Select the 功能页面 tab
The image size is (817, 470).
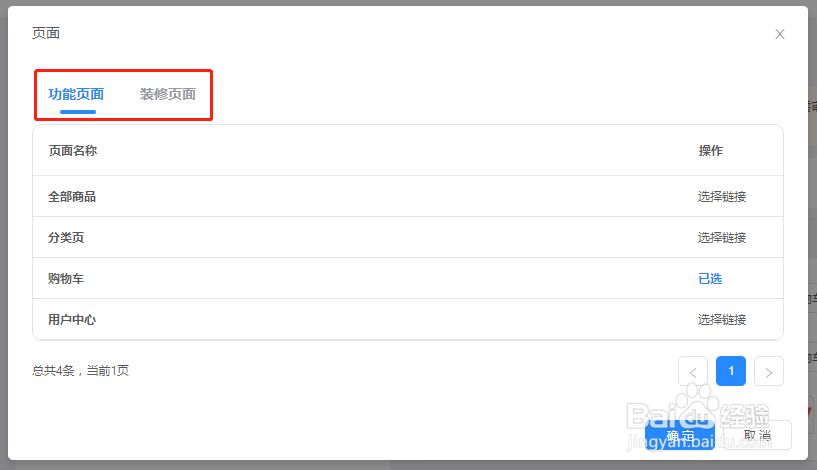point(76,94)
